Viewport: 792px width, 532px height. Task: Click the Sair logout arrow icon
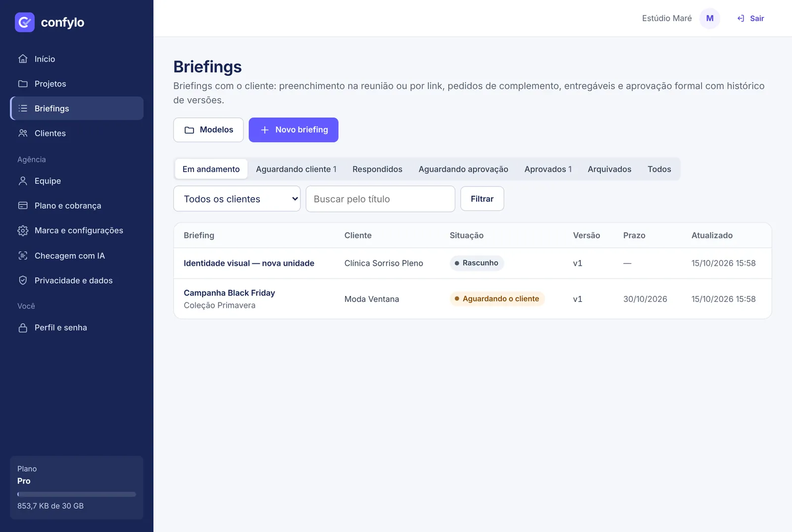pos(741,18)
